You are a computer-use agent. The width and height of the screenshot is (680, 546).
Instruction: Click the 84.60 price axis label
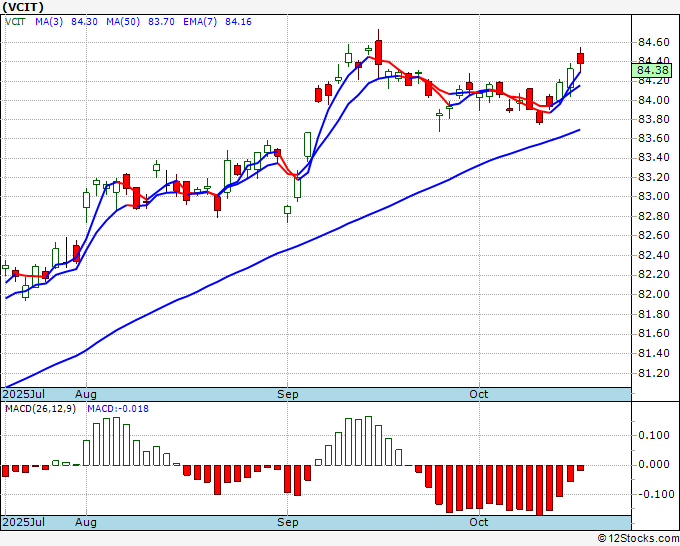click(654, 43)
